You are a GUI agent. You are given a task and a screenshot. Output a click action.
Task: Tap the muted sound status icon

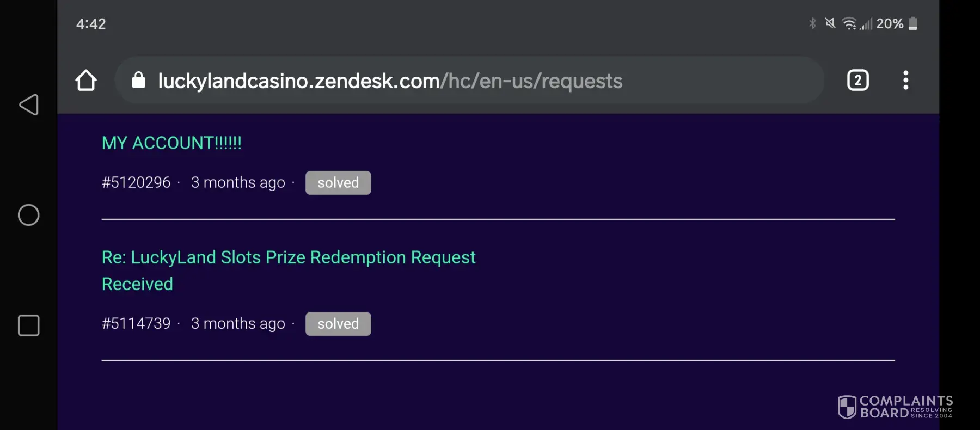pos(830,23)
